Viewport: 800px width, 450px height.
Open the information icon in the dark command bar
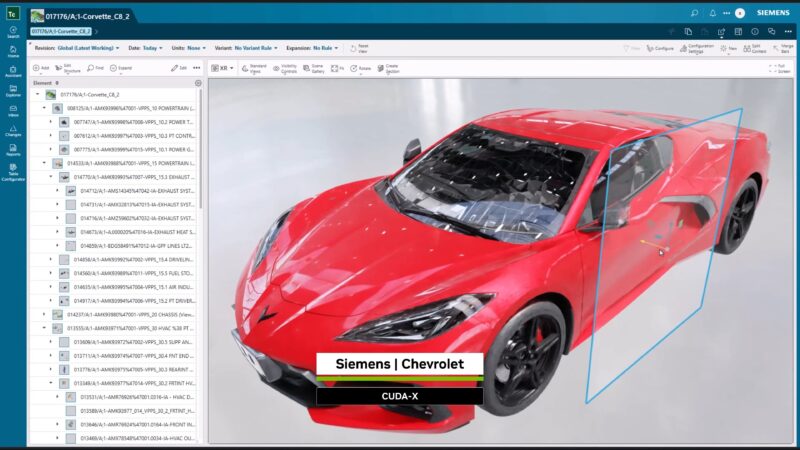(x=755, y=32)
